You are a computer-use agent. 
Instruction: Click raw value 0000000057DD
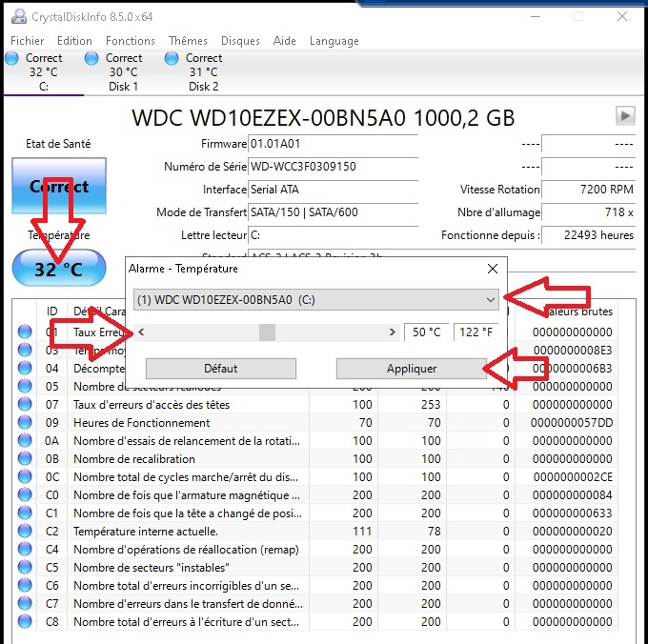click(x=572, y=423)
